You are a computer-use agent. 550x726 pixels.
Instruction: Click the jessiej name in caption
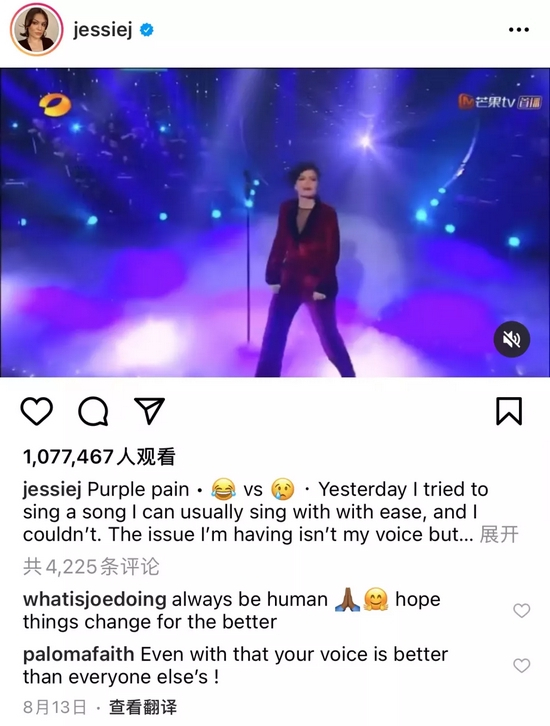click(52, 490)
